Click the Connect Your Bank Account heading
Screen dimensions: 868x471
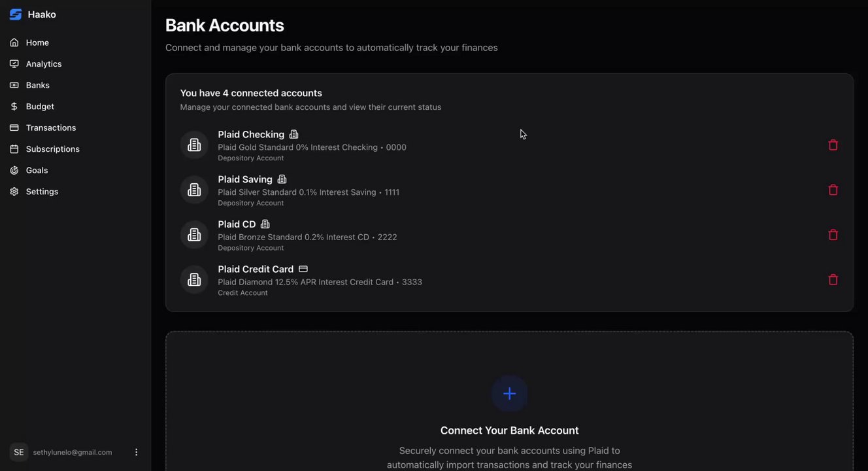coord(510,430)
